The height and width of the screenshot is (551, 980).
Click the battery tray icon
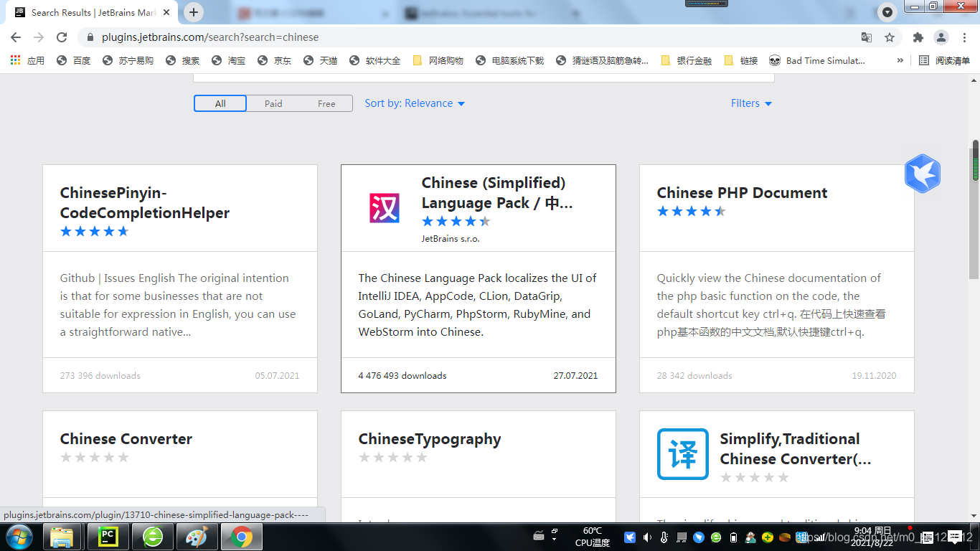pyautogui.click(x=733, y=537)
